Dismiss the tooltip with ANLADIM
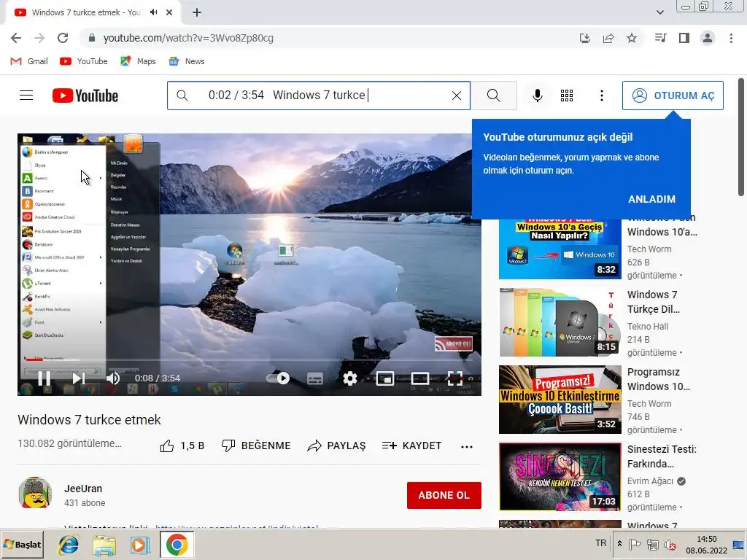Viewport: 747px width, 560px height. click(651, 200)
